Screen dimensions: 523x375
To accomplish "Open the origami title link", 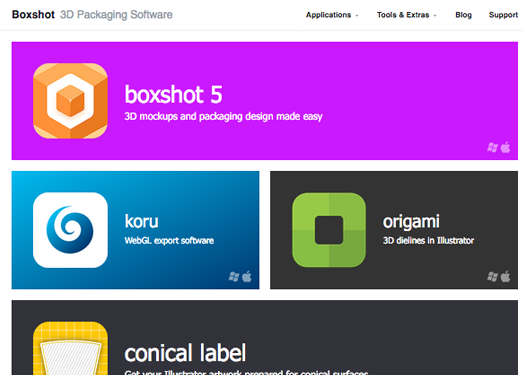I will tap(411, 222).
